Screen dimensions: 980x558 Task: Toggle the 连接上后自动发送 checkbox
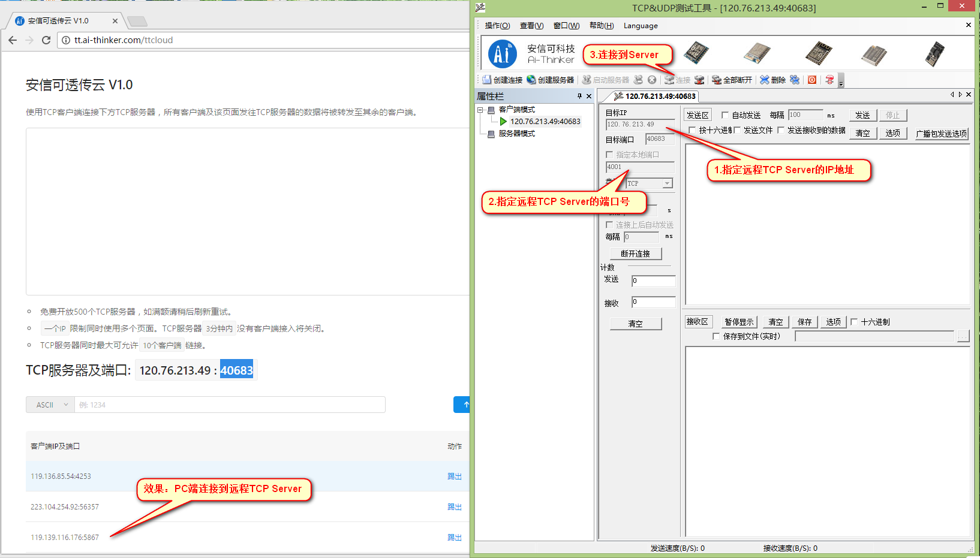[x=609, y=225]
